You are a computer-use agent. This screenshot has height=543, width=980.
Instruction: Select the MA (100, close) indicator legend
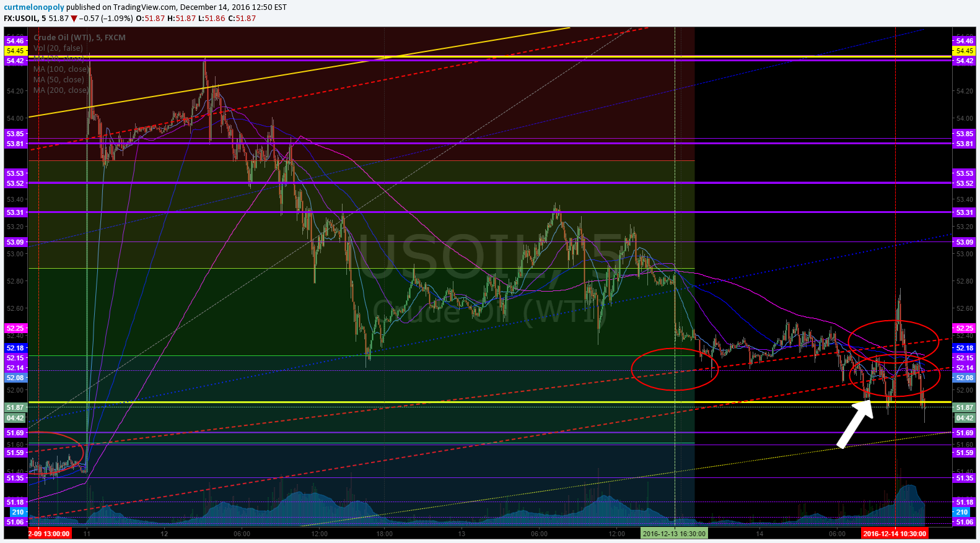pos(61,69)
